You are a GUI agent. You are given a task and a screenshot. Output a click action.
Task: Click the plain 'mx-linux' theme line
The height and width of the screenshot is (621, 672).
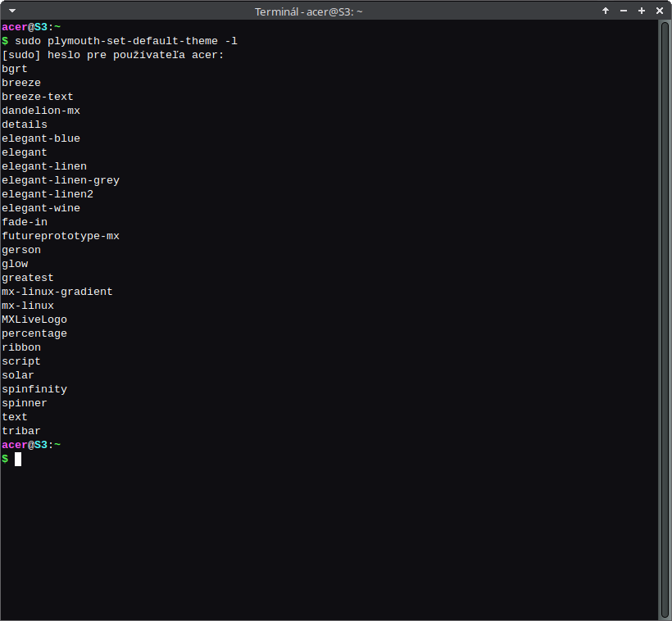tap(27, 306)
